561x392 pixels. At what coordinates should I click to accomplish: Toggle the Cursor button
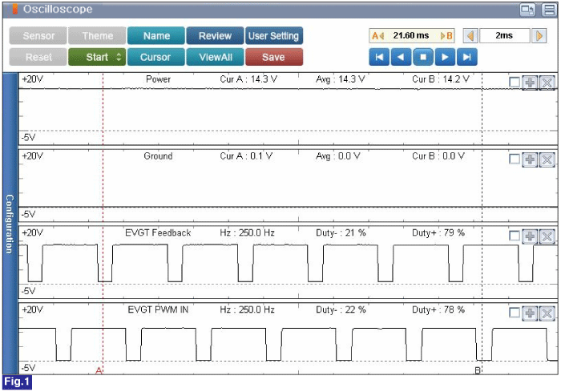156,57
